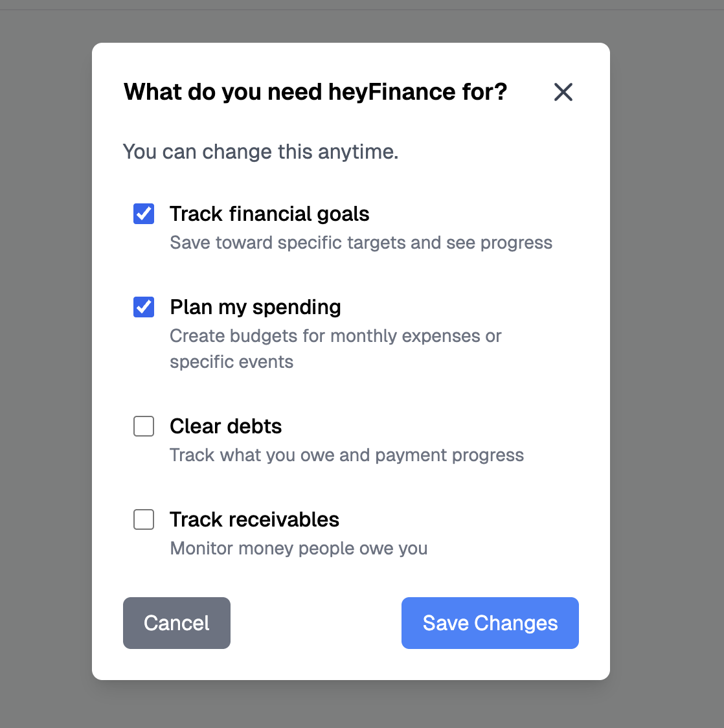724x728 pixels.
Task: Select the Clear debts label text
Action: point(225,426)
